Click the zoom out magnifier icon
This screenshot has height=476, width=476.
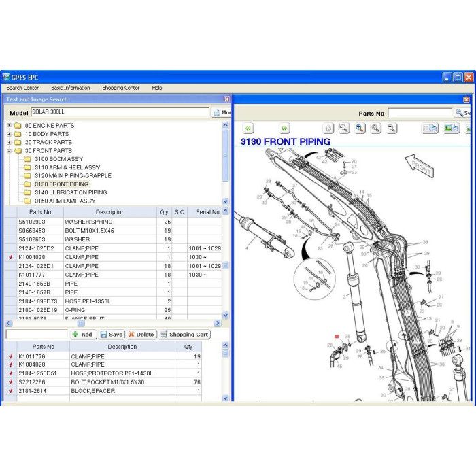pos(392,128)
